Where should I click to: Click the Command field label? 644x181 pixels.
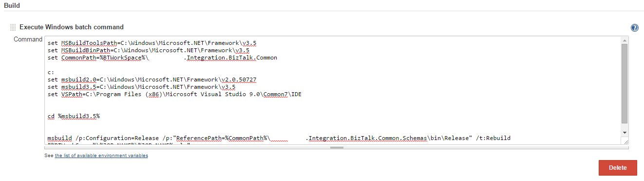pos(28,40)
